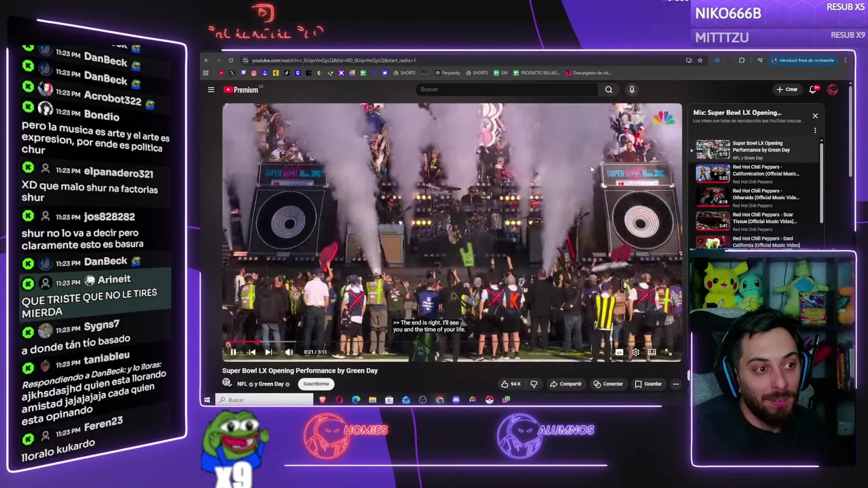Start voice search with microphone icon
The height and width of the screenshot is (488, 868).
coord(631,89)
